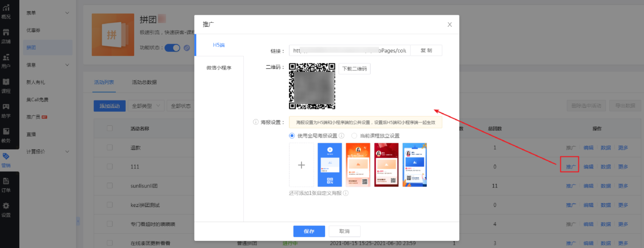
Task: Click 推广 link in the 111 row
Action: click(x=571, y=167)
